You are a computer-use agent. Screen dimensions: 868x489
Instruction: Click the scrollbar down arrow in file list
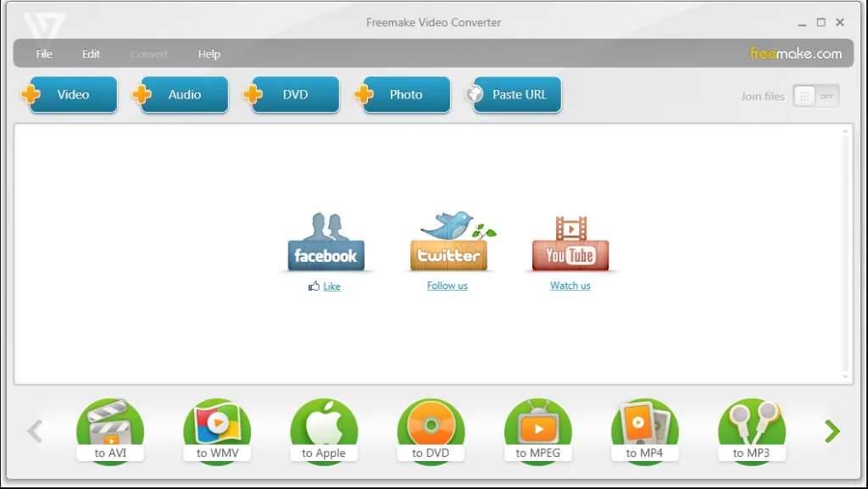tap(845, 377)
